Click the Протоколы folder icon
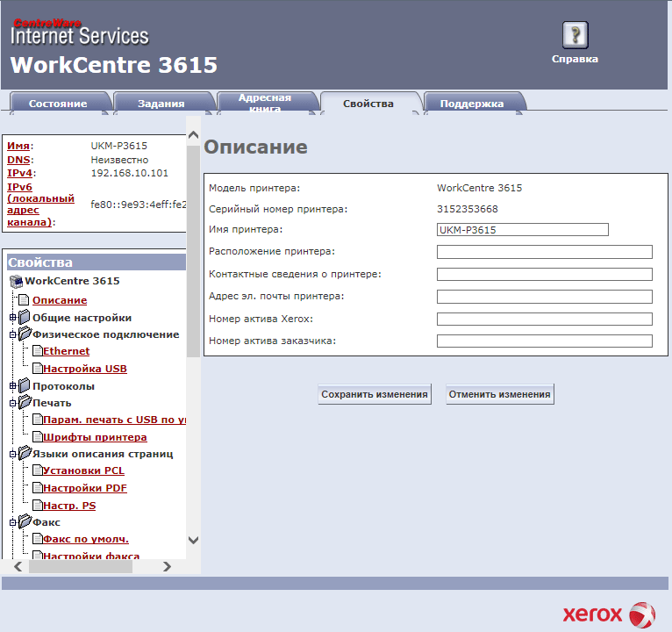Viewport: 672px width, 632px height. coord(25,386)
